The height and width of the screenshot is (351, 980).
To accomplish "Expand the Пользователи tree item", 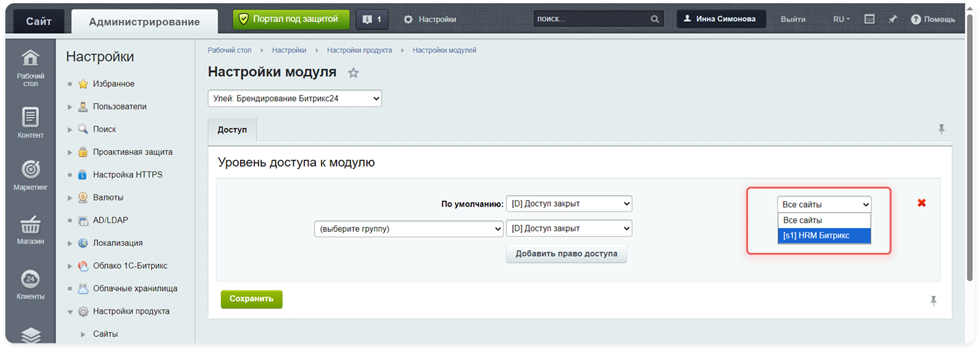I will pyautogui.click(x=70, y=107).
